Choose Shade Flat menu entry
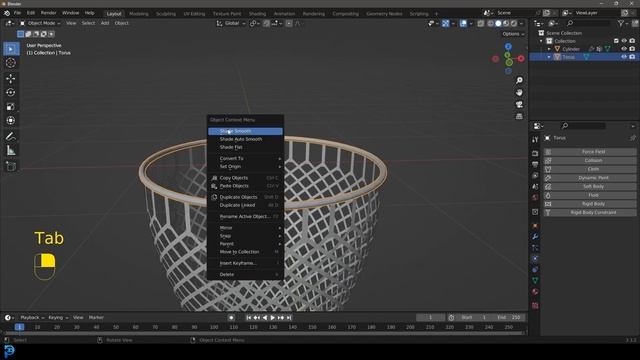 click(x=245, y=147)
